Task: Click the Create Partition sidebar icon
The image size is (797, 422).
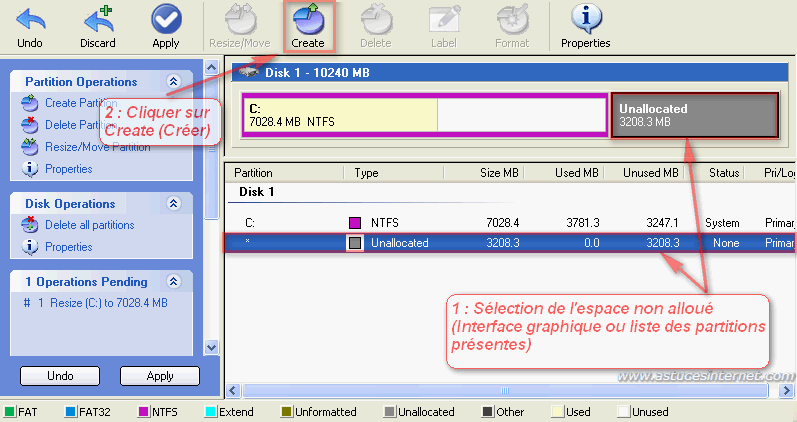Action: 30,103
